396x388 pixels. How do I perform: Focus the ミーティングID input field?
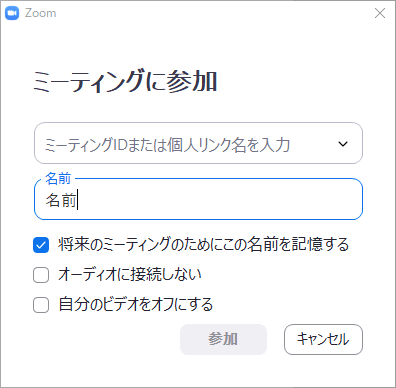[x=198, y=143]
